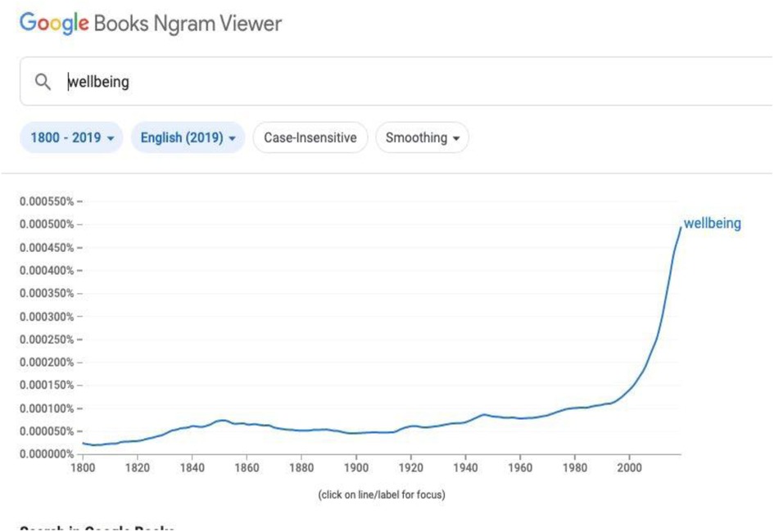774x532 pixels.
Task: Click the Books Ngram Viewer title
Action: (x=188, y=23)
